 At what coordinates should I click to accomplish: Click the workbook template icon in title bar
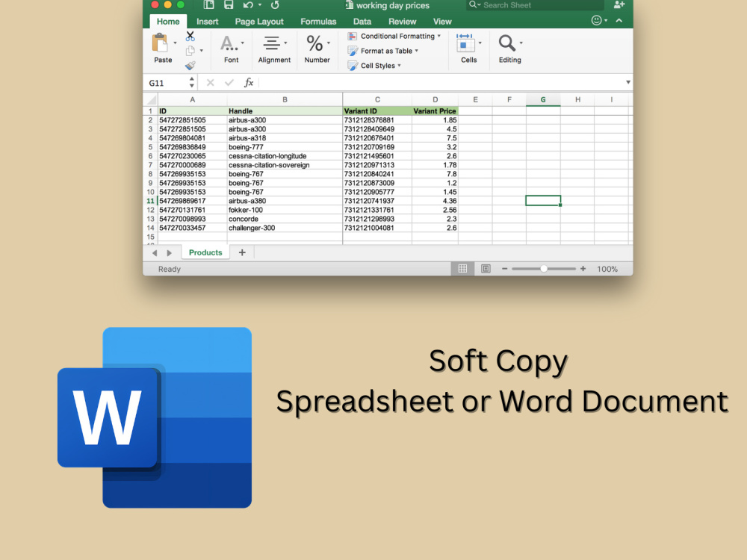tap(208, 4)
